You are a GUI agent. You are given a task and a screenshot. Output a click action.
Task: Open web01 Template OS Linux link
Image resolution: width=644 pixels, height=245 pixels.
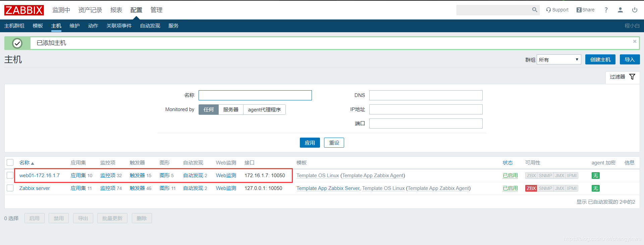[318, 176]
